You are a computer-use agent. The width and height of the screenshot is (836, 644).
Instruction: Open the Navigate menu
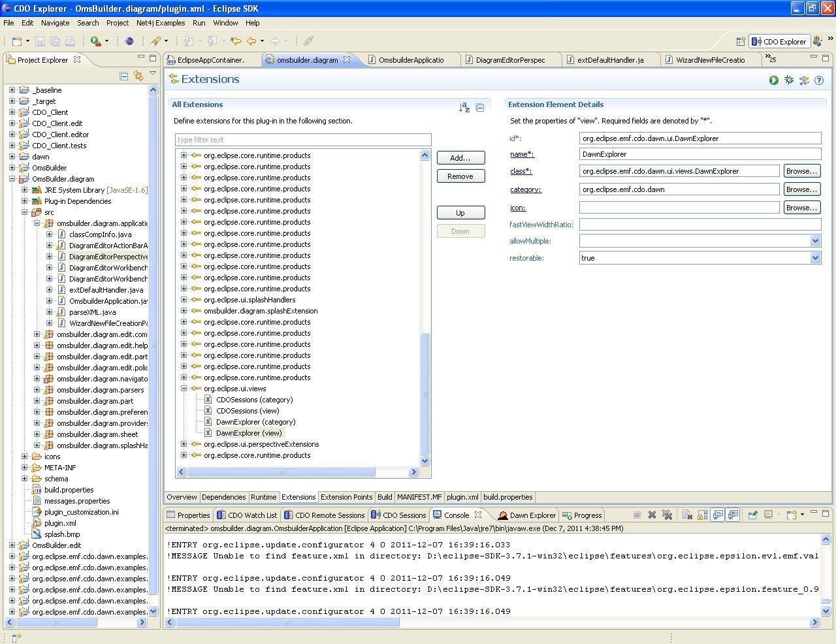(x=55, y=23)
